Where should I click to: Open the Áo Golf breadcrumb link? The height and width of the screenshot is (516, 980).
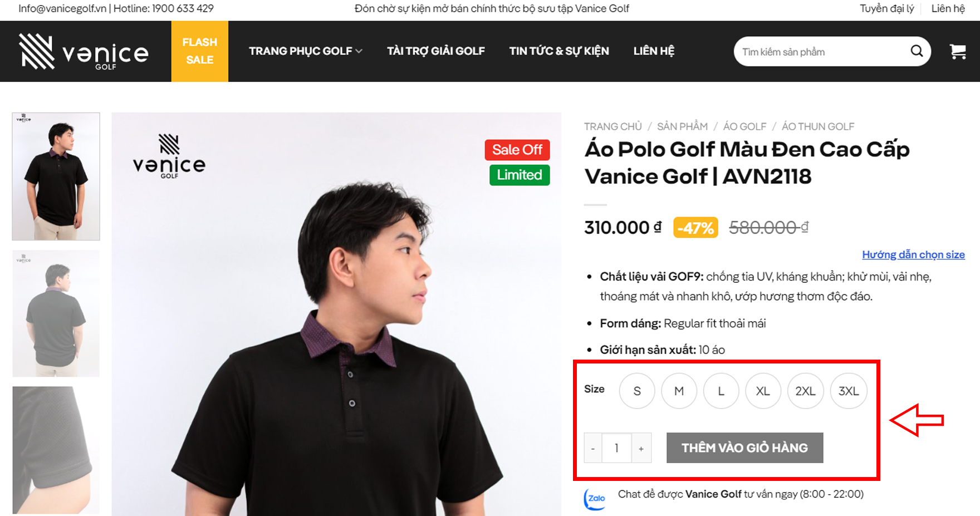coord(744,126)
